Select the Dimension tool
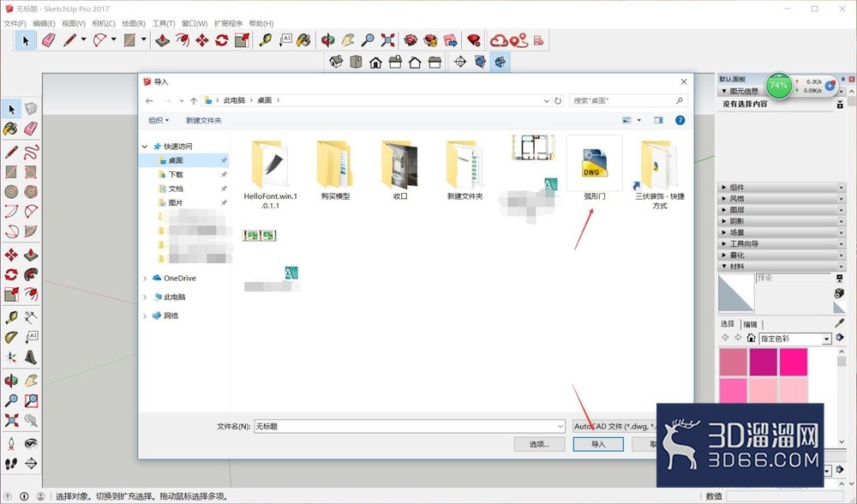This screenshot has width=857, height=504. pyautogui.click(x=31, y=316)
